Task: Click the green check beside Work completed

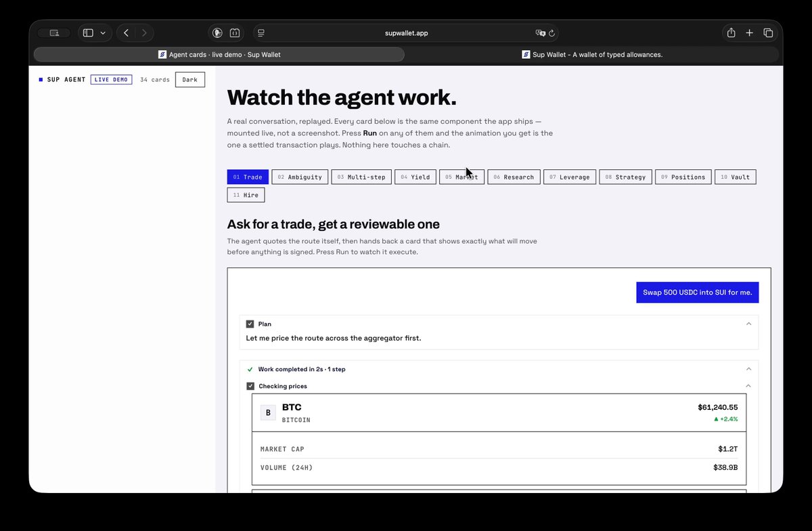Action: point(250,369)
